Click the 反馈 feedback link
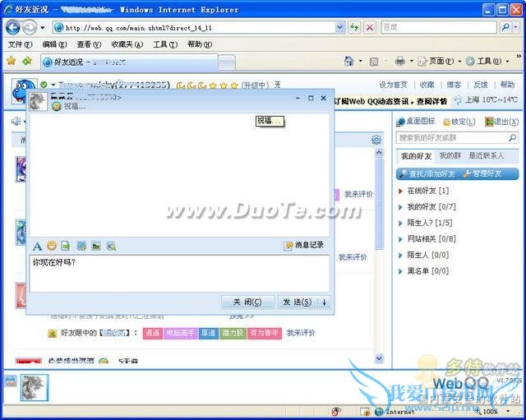 pyautogui.click(x=480, y=85)
